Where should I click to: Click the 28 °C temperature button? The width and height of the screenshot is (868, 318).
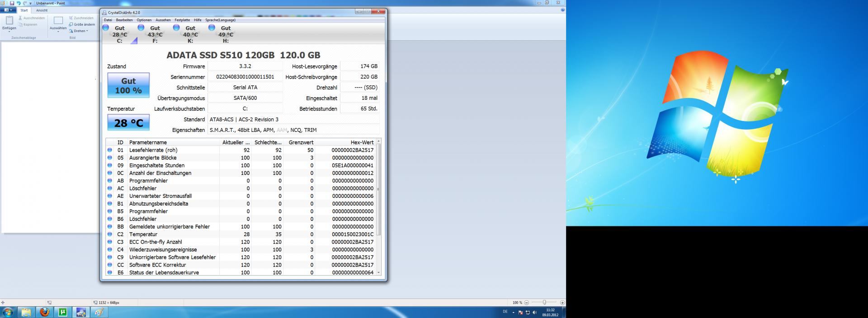pos(128,122)
